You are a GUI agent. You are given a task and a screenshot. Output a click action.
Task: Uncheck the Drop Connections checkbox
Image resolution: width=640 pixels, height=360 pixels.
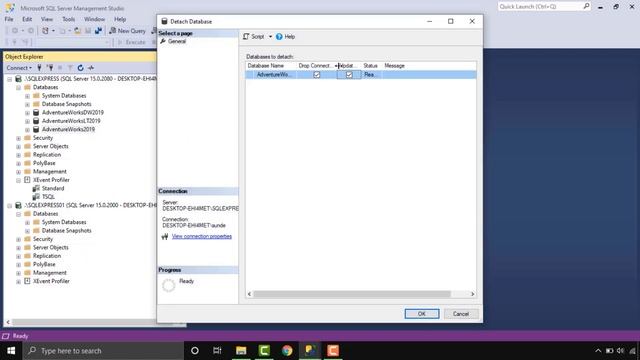(x=316, y=75)
